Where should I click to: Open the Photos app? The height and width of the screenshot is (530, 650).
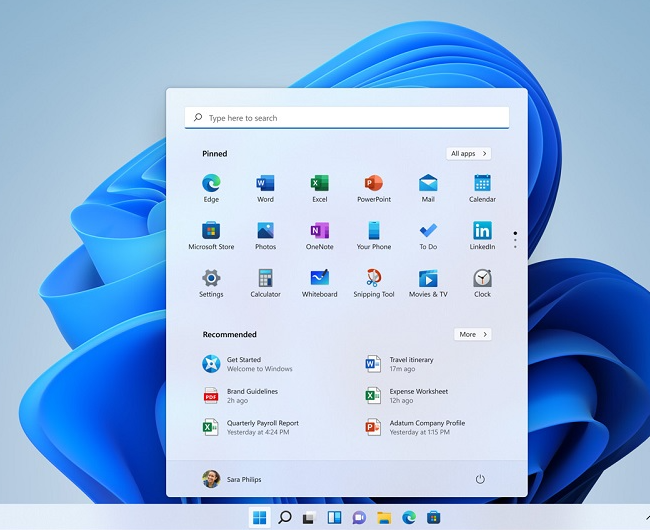[x=265, y=235]
